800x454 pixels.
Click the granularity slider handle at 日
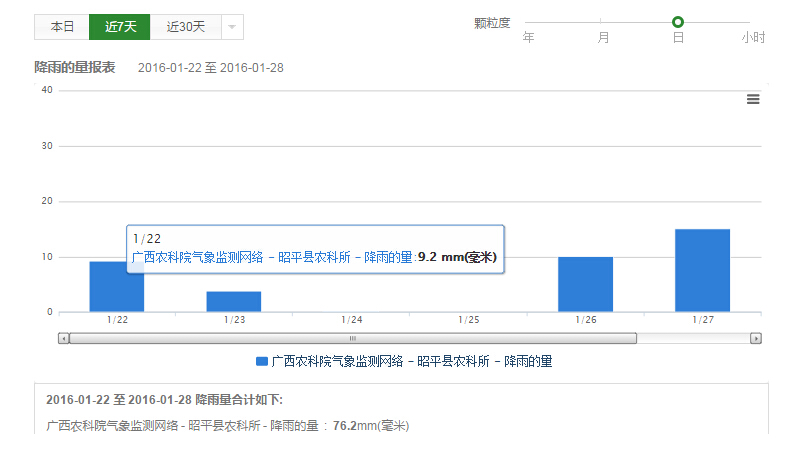[x=678, y=22]
